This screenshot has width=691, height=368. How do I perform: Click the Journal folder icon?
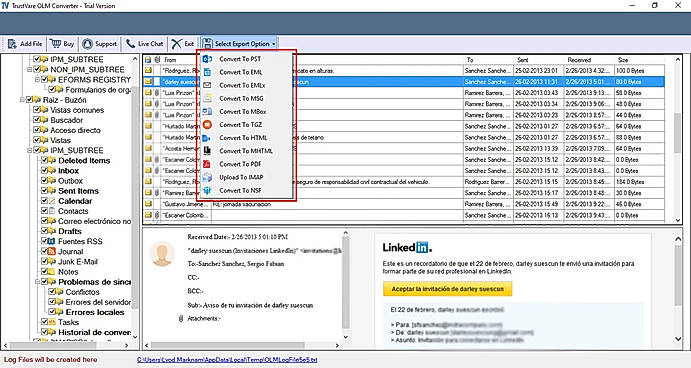(x=52, y=251)
